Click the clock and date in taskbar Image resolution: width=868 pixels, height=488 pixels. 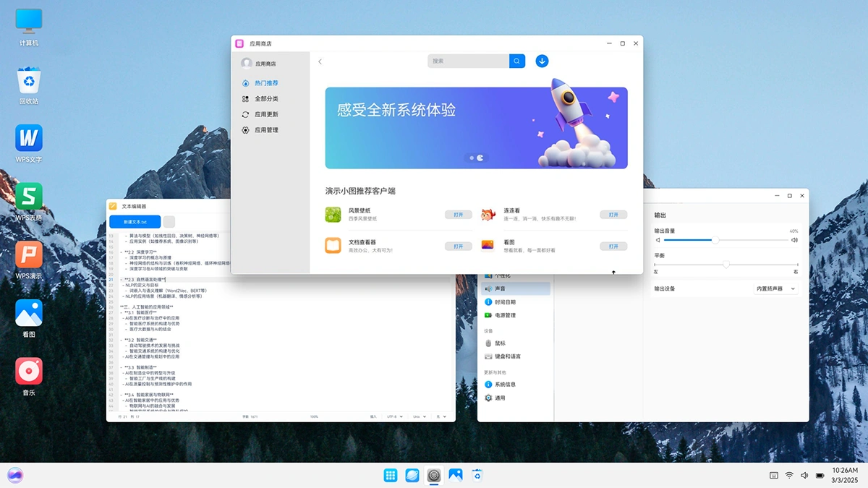(844, 475)
